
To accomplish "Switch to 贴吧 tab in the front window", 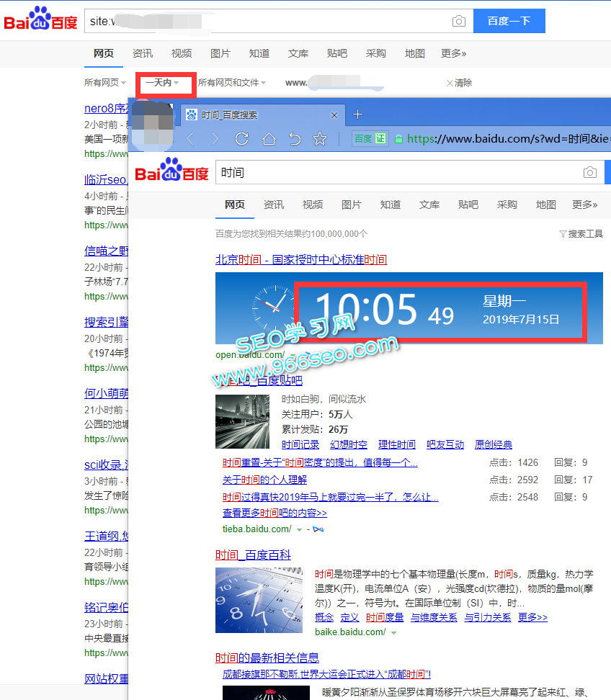I will (x=468, y=205).
